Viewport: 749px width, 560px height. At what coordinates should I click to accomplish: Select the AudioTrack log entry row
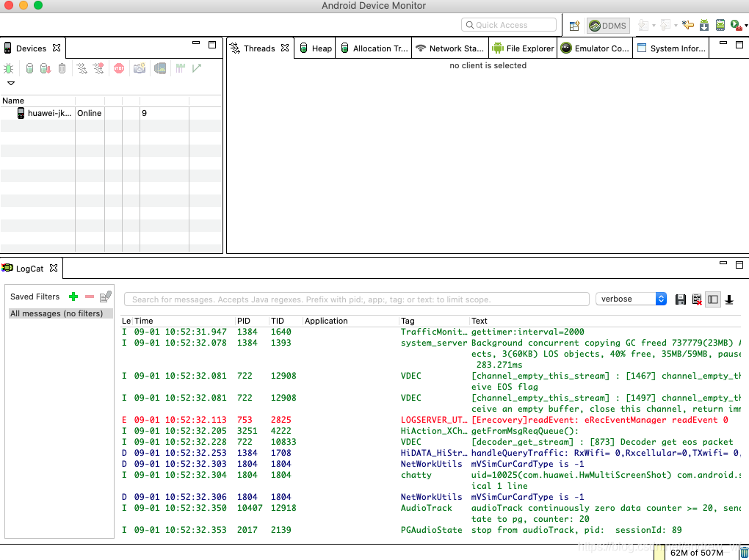430,513
